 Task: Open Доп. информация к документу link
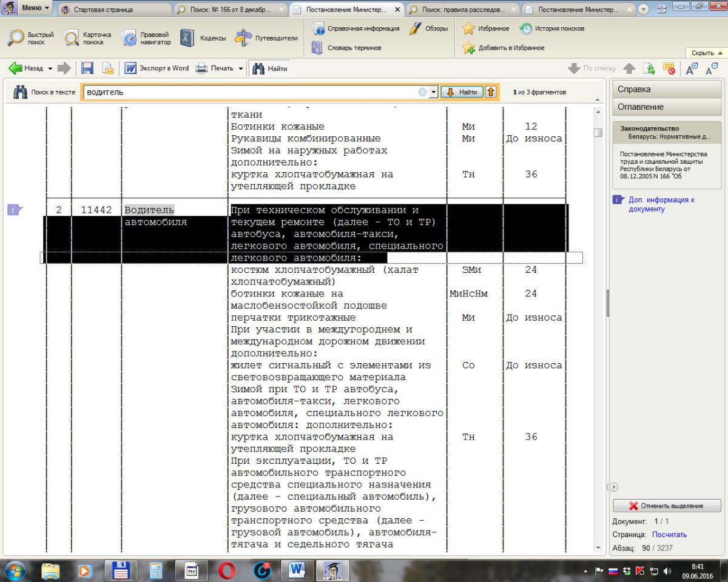click(x=661, y=204)
